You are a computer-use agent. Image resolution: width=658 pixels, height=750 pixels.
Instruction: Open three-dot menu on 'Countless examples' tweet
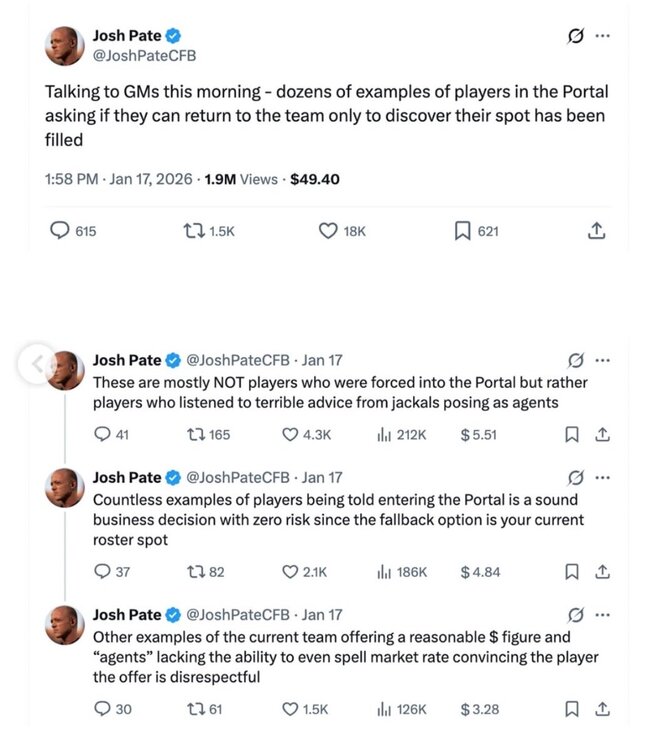[602, 477]
